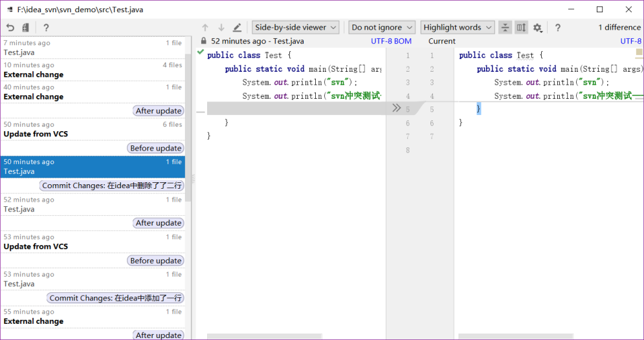
Task: Go to next difference arrow
Action: [x=221, y=28]
